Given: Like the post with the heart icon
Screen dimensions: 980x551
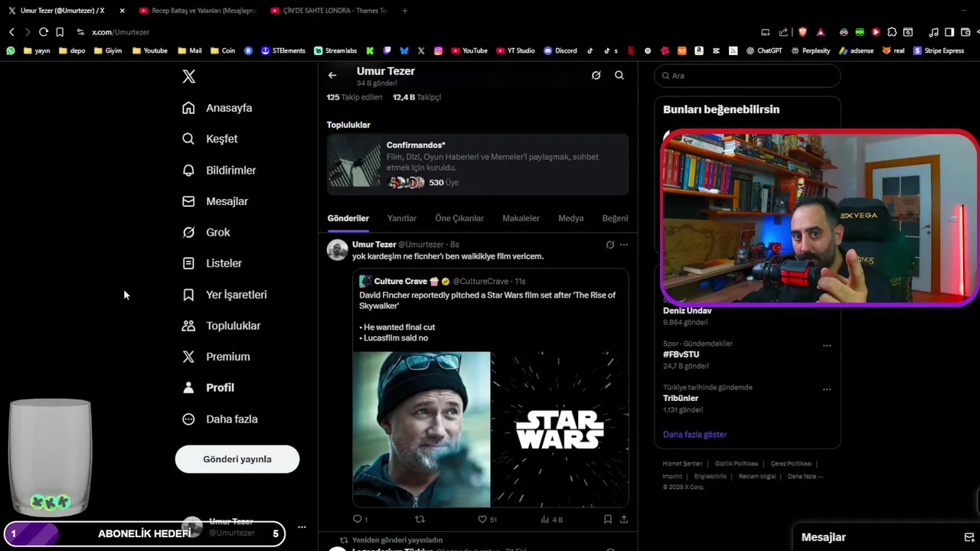Looking at the screenshot, I should point(482,519).
